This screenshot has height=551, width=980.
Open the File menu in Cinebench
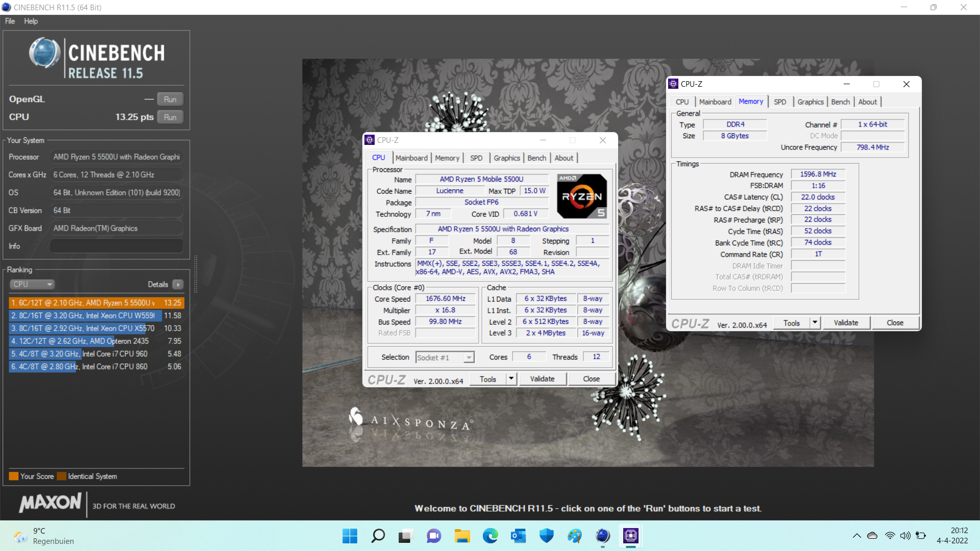click(x=10, y=21)
